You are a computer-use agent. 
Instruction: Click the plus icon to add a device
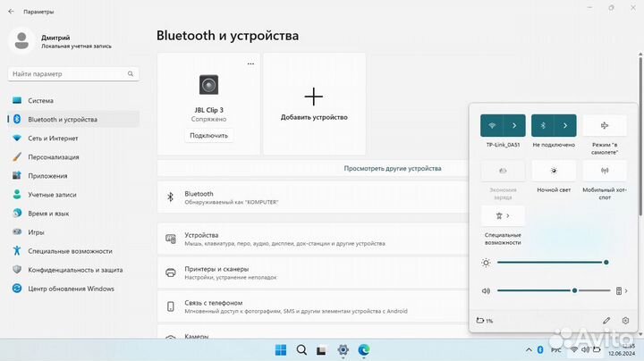314,97
